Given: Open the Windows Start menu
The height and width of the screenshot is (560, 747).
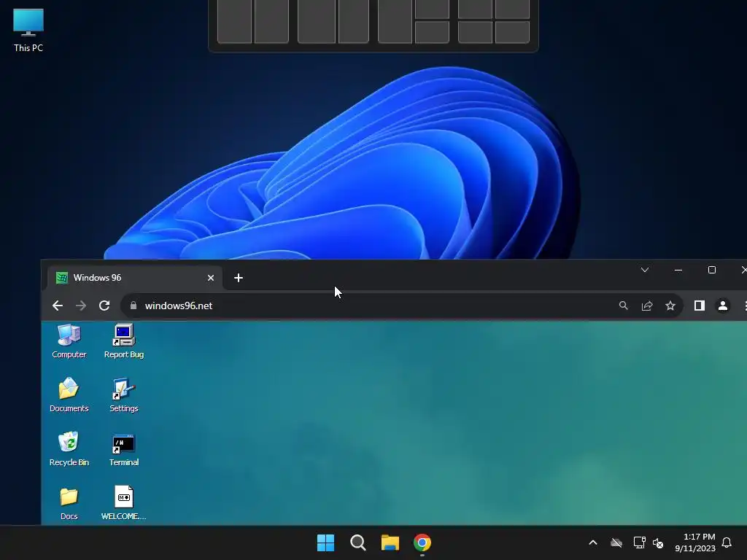Looking at the screenshot, I should click(x=326, y=542).
